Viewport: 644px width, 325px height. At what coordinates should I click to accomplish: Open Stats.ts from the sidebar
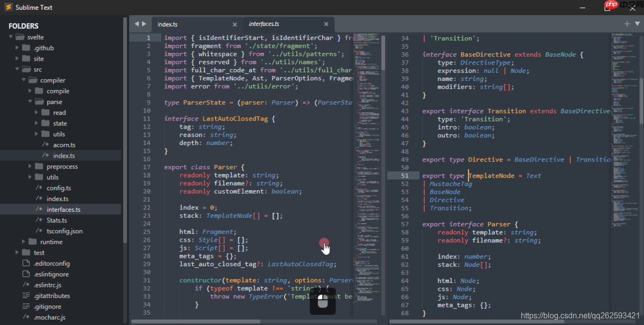(57, 220)
